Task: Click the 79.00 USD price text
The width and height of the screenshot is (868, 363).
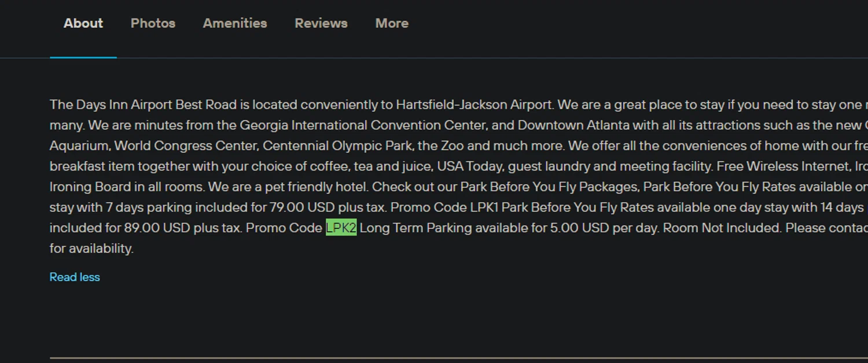Action: point(297,208)
